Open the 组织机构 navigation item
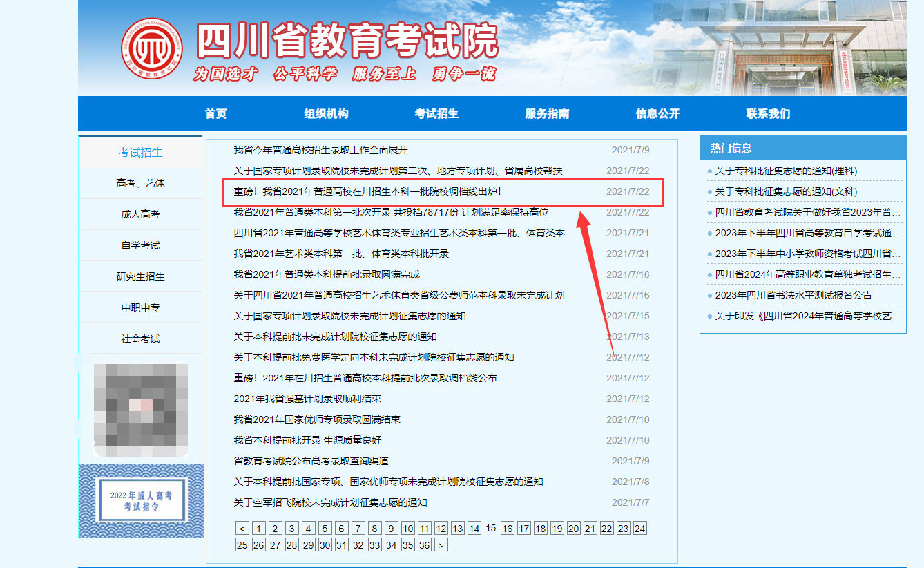This screenshot has height=568, width=924. click(326, 114)
